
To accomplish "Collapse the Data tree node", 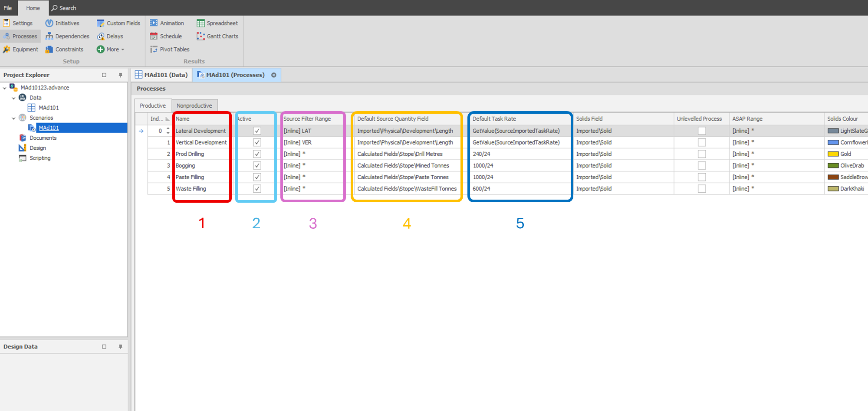I will 13,98.
